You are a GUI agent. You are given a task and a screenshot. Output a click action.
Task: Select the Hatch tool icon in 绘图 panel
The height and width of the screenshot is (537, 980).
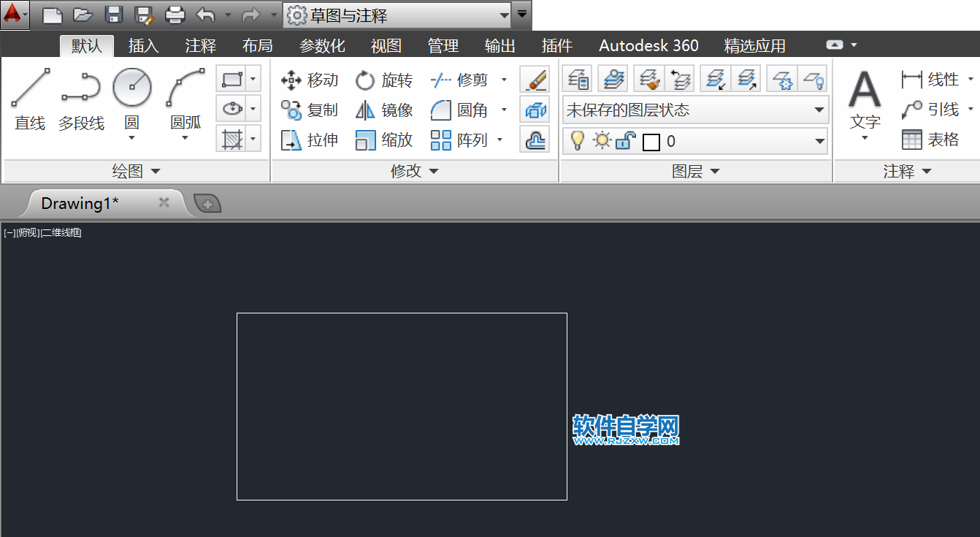pyautogui.click(x=231, y=139)
